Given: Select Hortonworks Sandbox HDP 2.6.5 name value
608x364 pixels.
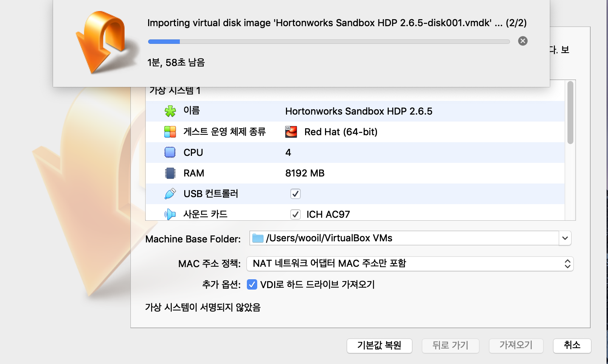Looking at the screenshot, I should (x=359, y=111).
